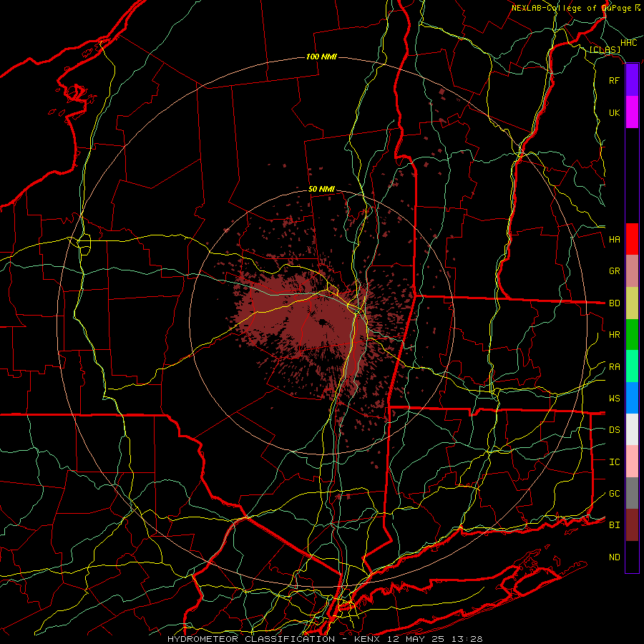Click the WS legend label
This screenshot has width=644, height=644.
pos(614,398)
